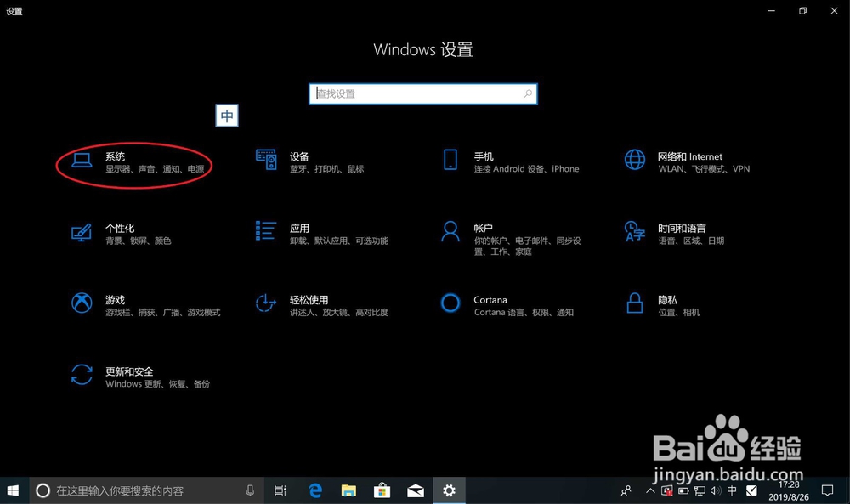850x504 pixels.
Task: Open 设备 settings for 蓝牙、打印机、鼠标
Action: click(x=299, y=161)
